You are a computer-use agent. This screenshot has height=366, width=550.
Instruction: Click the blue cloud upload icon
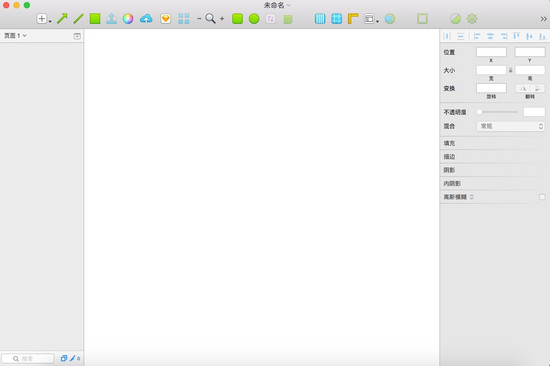[146, 19]
